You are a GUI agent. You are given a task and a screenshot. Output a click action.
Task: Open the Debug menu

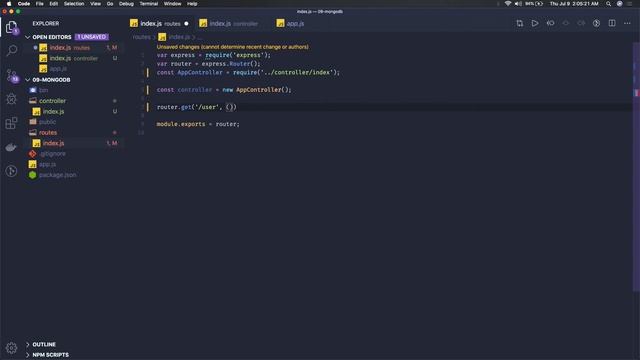pos(126,4)
